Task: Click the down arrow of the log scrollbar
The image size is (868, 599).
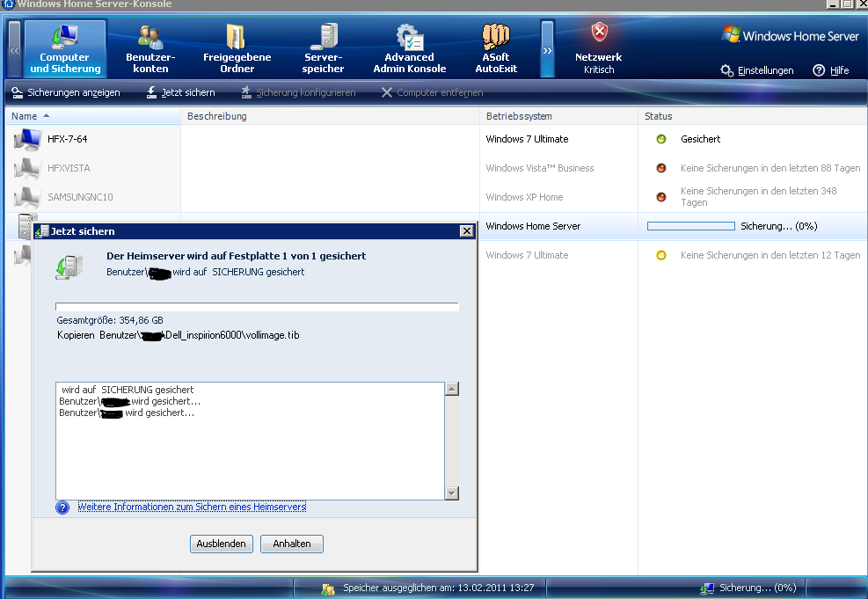Action: 452,493
